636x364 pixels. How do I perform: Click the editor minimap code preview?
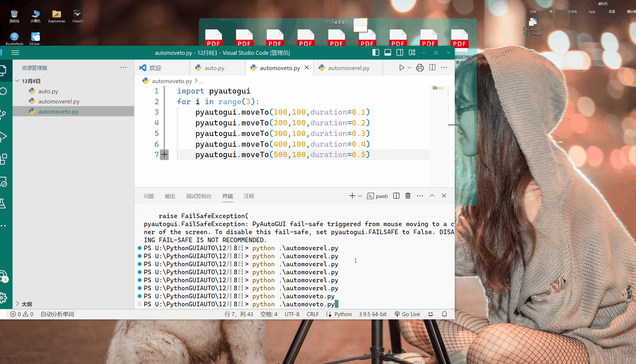(438, 88)
